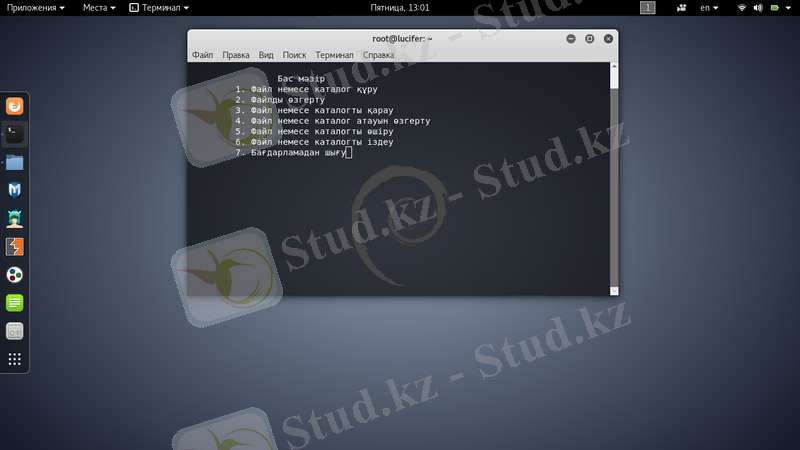Open the Files folder icon in dock
The image size is (800, 450).
click(x=15, y=161)
